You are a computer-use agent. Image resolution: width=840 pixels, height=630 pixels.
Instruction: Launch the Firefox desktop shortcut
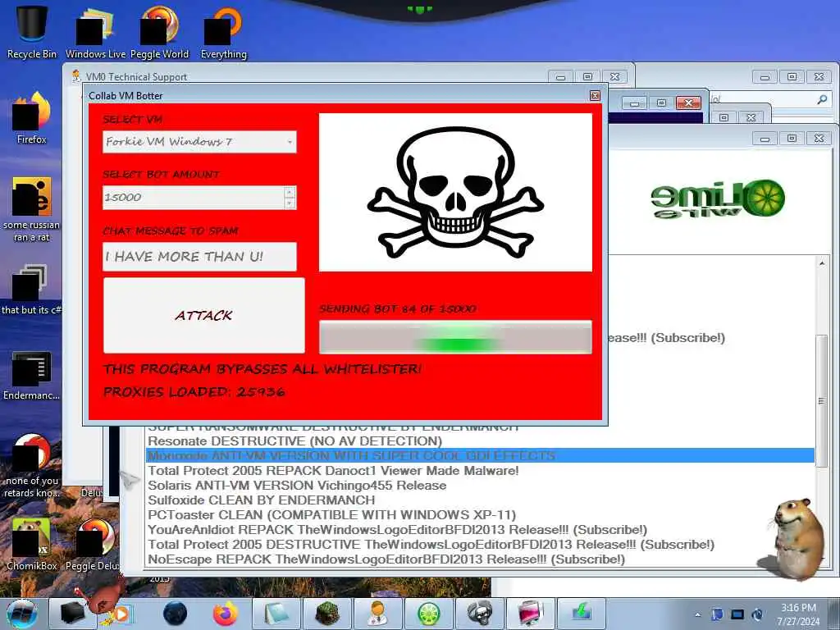point(32,118)
